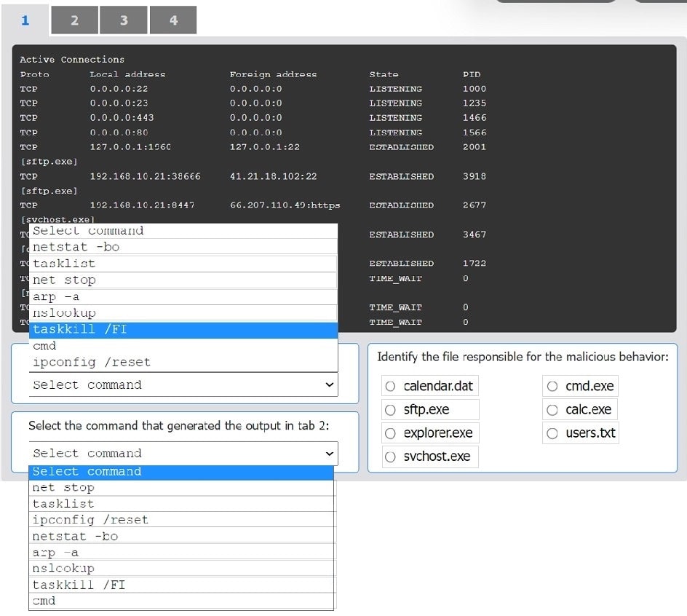The height and width of the screenshot is (616, 687).
Task: Click the 'Active Connections' heading text
Action: tap(72, 60)
